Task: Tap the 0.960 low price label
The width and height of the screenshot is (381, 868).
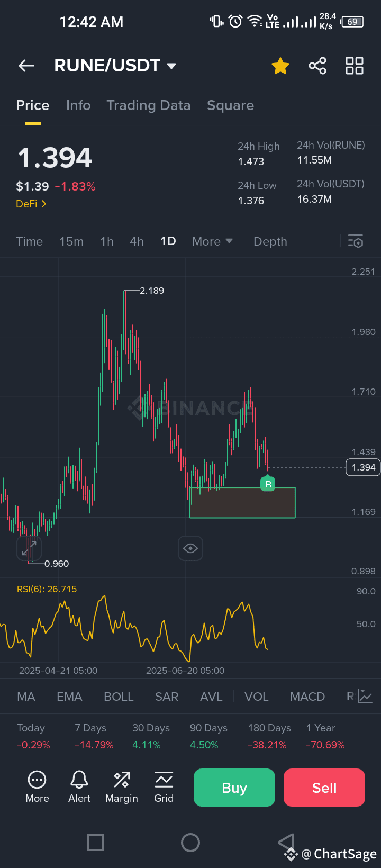Action: pyautogui.click(x=57, y=564)
